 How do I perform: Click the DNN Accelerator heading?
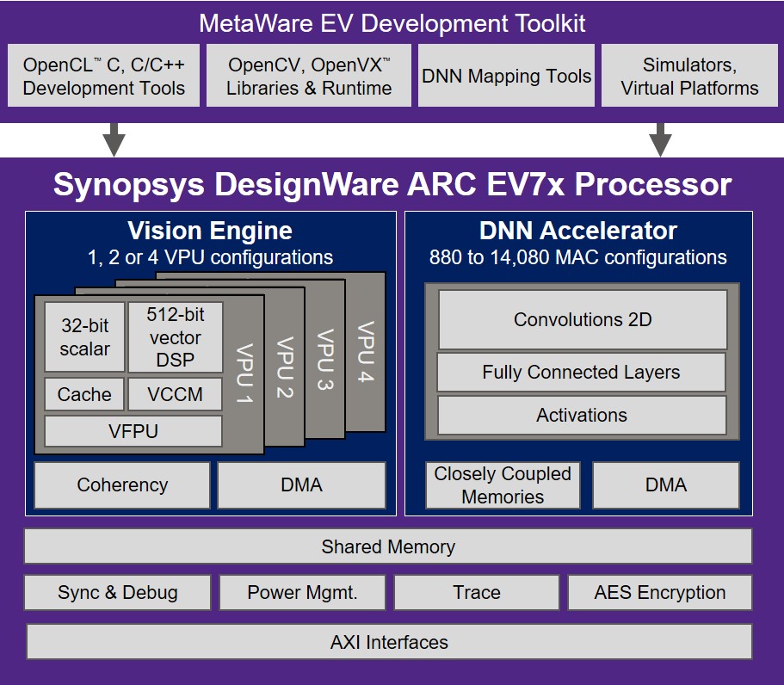click(578, 231)
